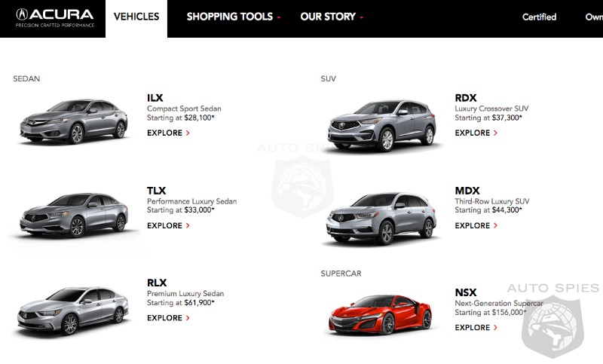Screen dimensions: 603x364
Task: Explore the RDX Luxury Crossover SUV
Action: 473,133
